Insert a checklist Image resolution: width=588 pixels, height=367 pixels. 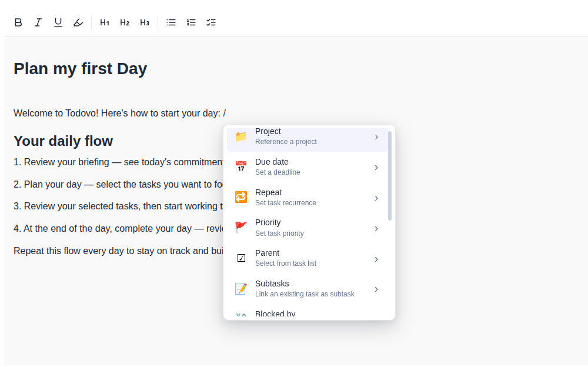211,22
